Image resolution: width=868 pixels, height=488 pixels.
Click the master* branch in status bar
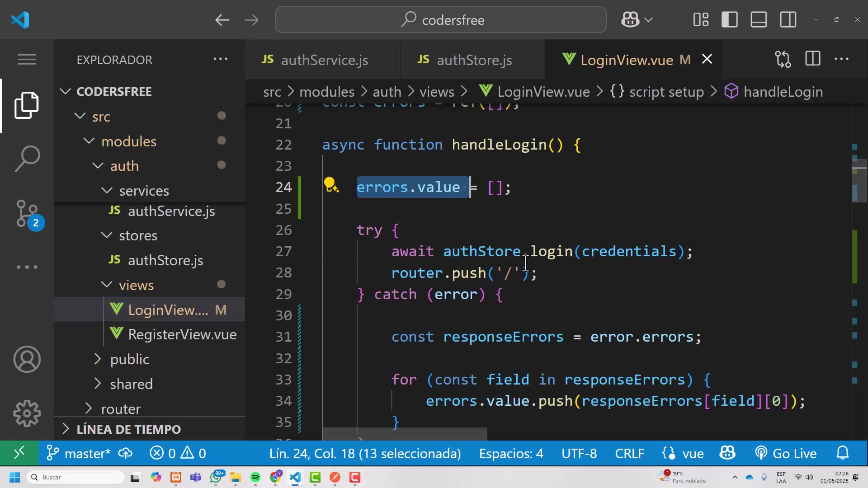coord(79,453)
